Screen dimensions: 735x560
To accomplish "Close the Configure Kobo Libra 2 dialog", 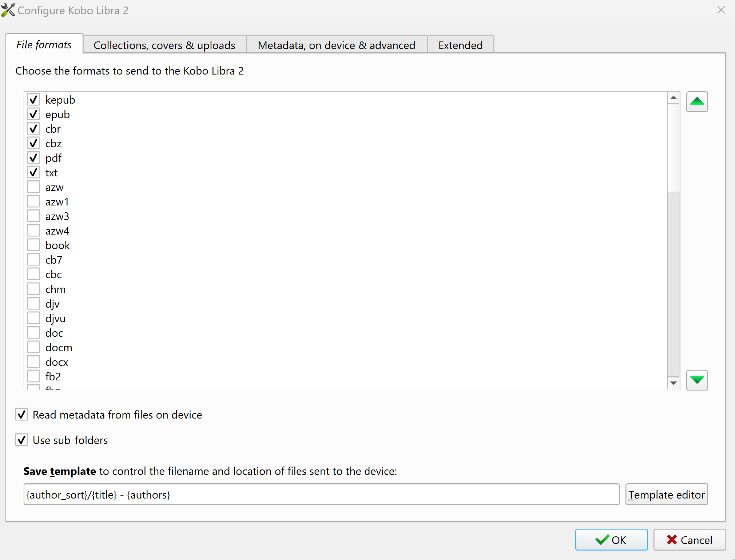I will [721, 10].
